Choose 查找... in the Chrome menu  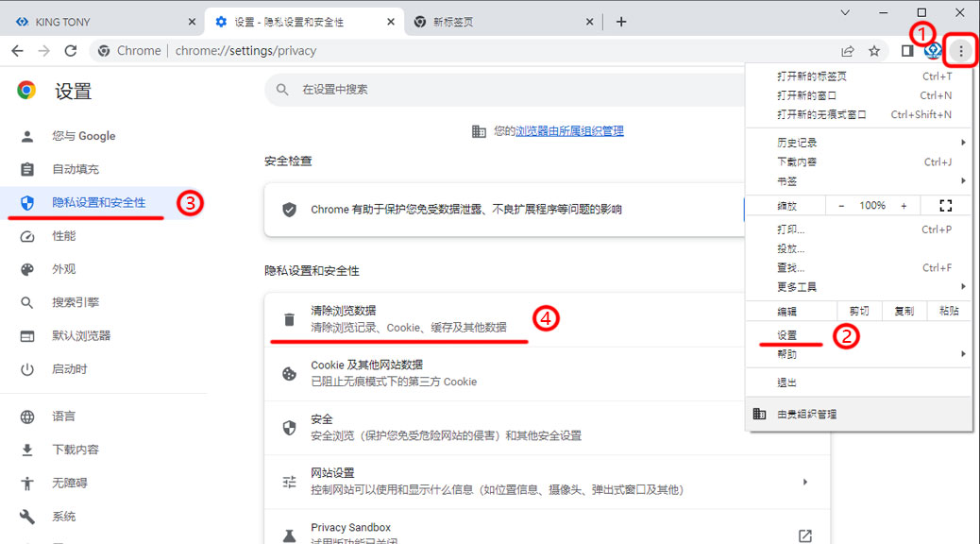click(859, 267)
